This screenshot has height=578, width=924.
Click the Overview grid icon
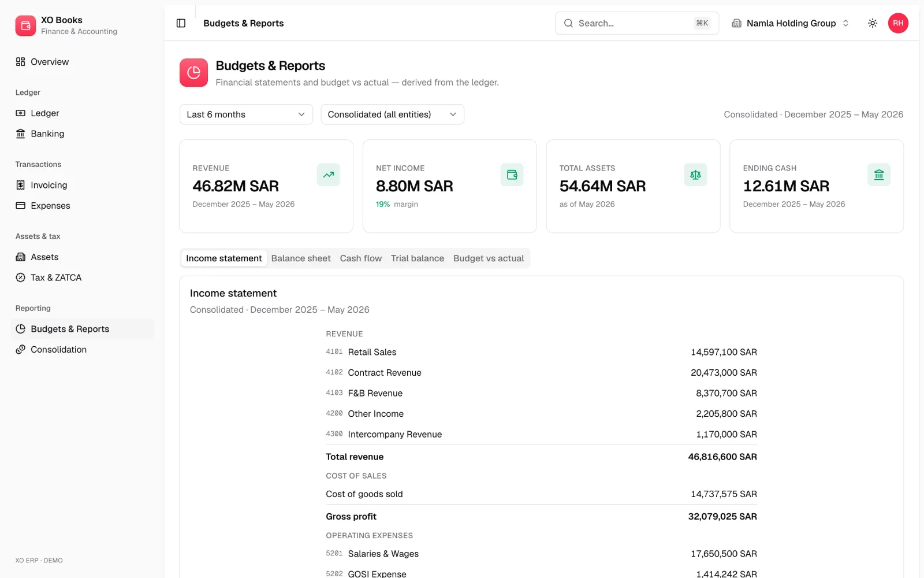(x=20, y=62)
